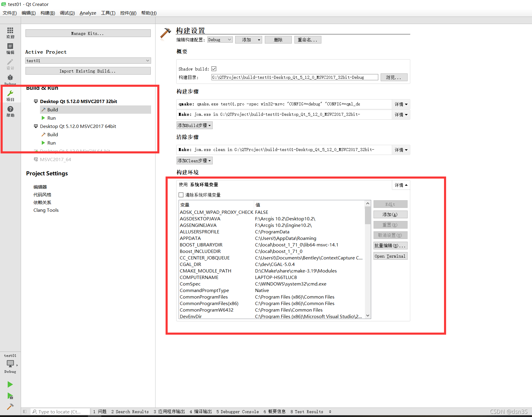Open the Help menu
532x417 pixels.
(149, 13)
